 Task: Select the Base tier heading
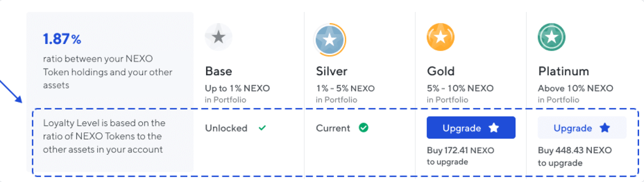219,71
